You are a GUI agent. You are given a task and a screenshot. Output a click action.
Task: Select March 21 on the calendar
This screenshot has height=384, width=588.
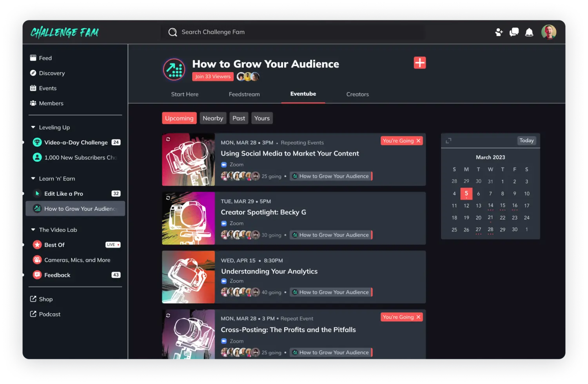490,218
